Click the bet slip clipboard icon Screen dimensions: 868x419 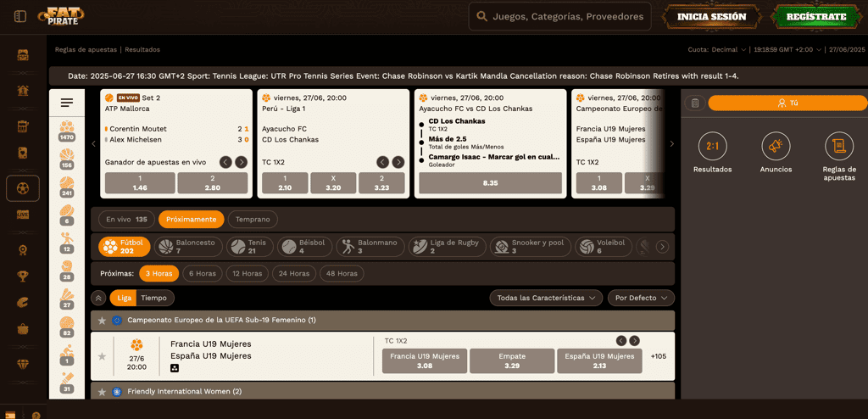click(694, 103)
